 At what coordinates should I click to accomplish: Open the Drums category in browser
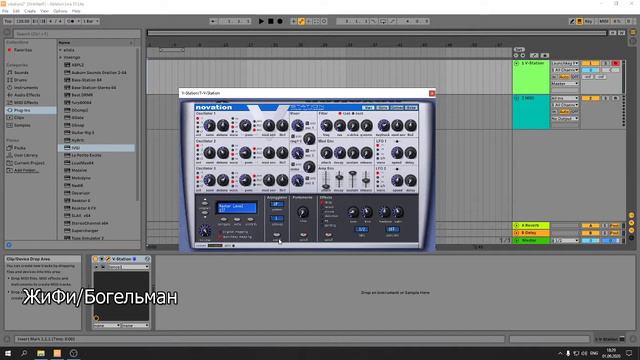coord(20,80)
